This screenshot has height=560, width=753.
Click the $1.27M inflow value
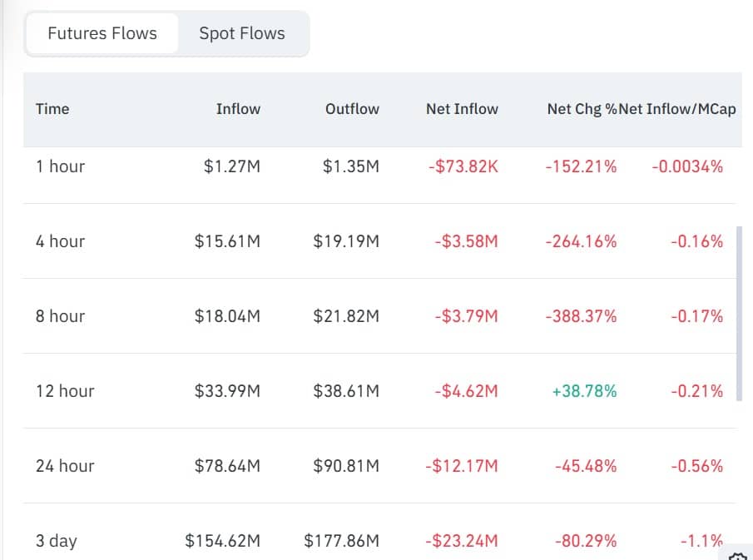pyautogui.click(x=232, y=166)
